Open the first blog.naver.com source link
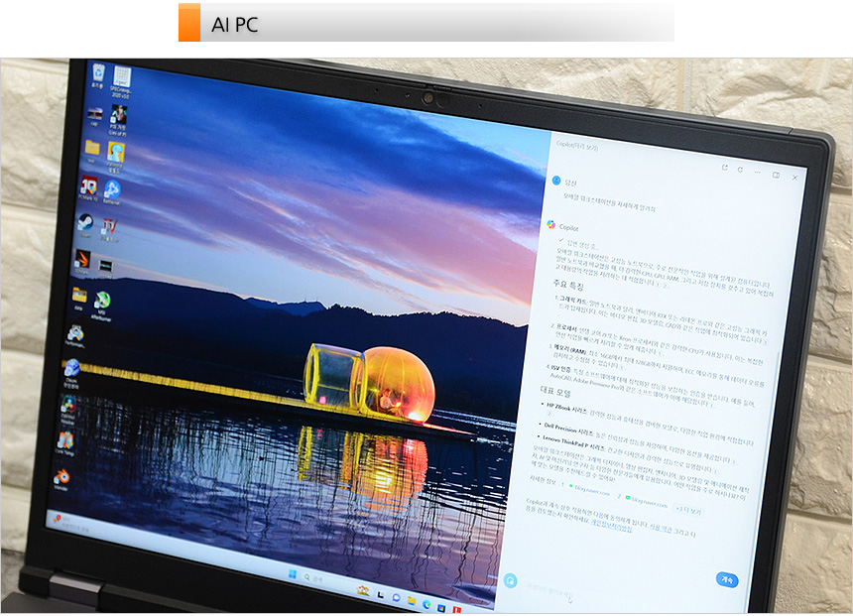Screen dimensions: 853x616 [590, 490]
